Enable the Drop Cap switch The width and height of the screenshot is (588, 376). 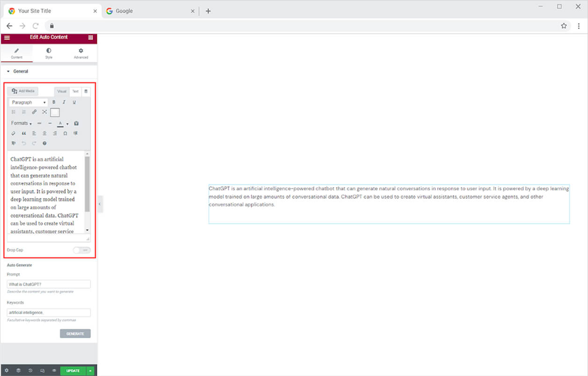pyautogui.click(x=82, y=250)
